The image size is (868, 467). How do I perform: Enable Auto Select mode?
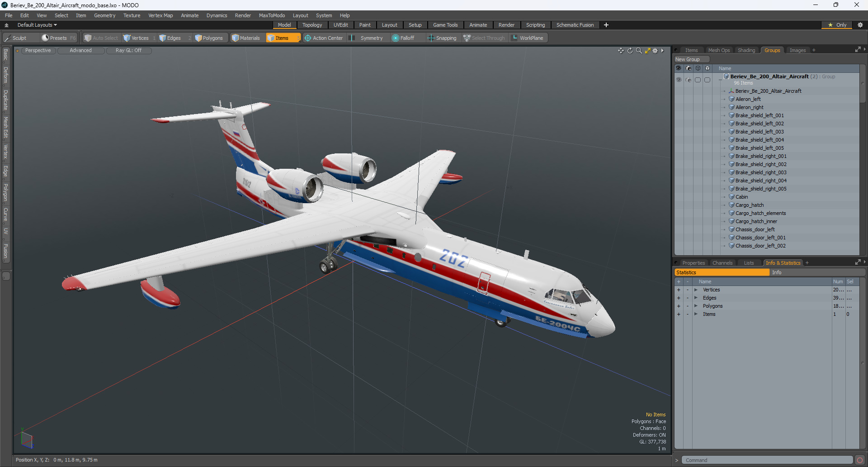point(101,38)
